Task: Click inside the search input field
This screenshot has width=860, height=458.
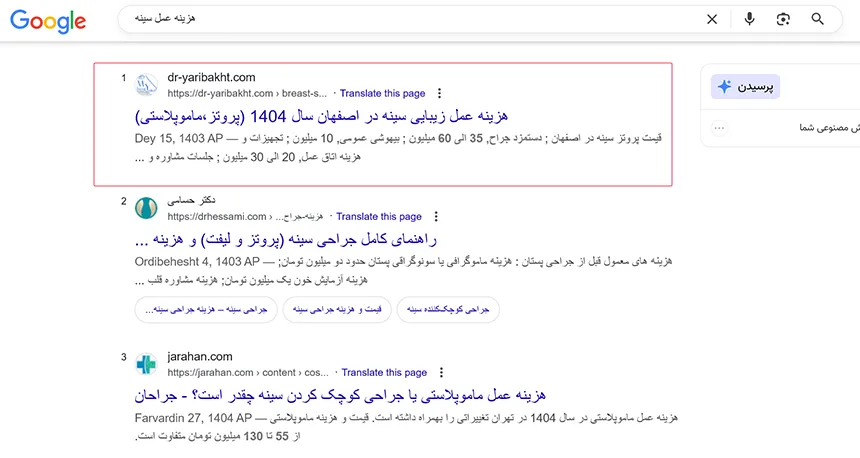Action: [x=400, y=19]
